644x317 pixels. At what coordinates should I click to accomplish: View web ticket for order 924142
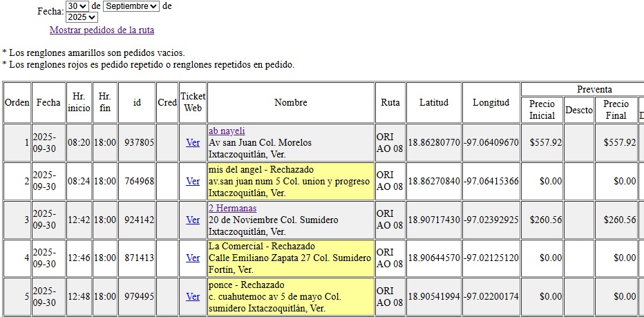pyautogui.click(x=193, y=220)
